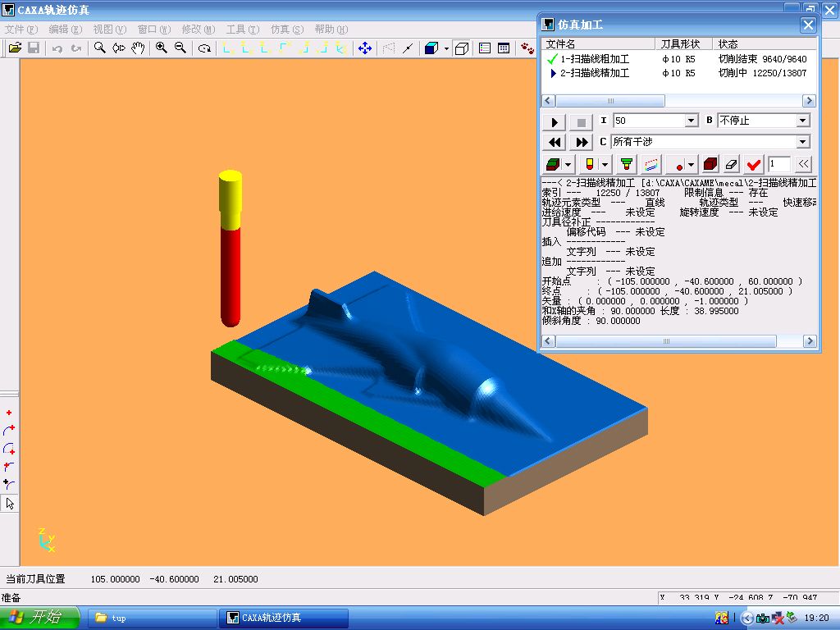Open the red dot icon dropdown arrow
Viewport: 840px width, 630px height.
[692, 164]
